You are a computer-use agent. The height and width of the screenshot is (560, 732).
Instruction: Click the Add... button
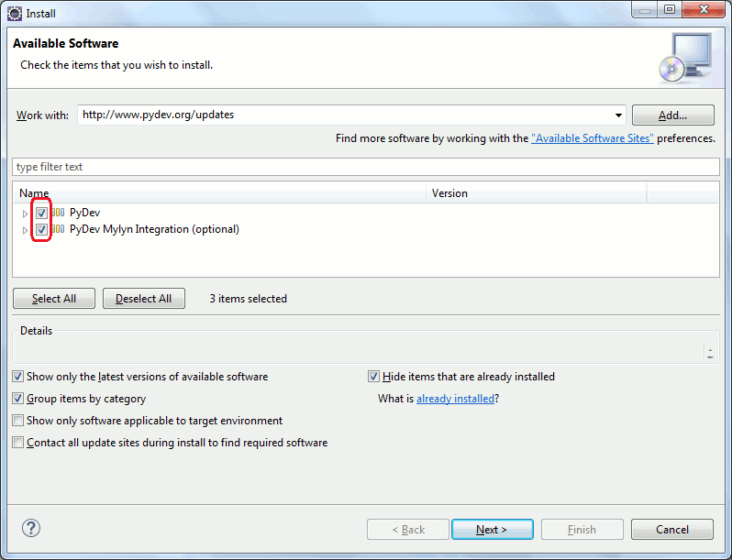672,115
